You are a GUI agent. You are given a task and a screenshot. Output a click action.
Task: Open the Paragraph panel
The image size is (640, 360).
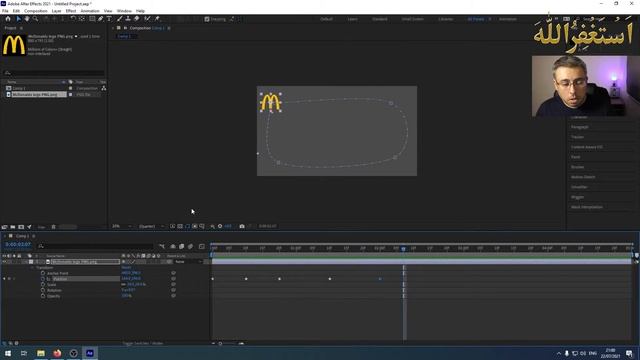pos(580,127)
